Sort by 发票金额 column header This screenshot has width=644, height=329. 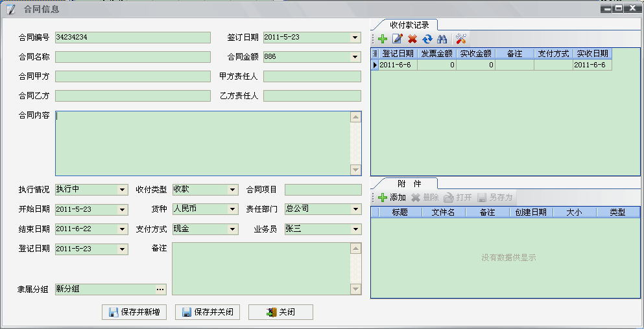(x=436, y=53)
